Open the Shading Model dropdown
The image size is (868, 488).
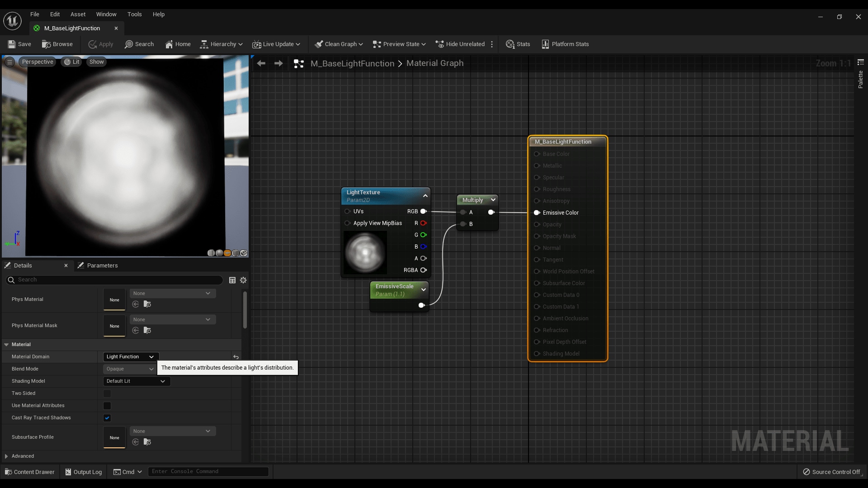(x=136, y=381)
